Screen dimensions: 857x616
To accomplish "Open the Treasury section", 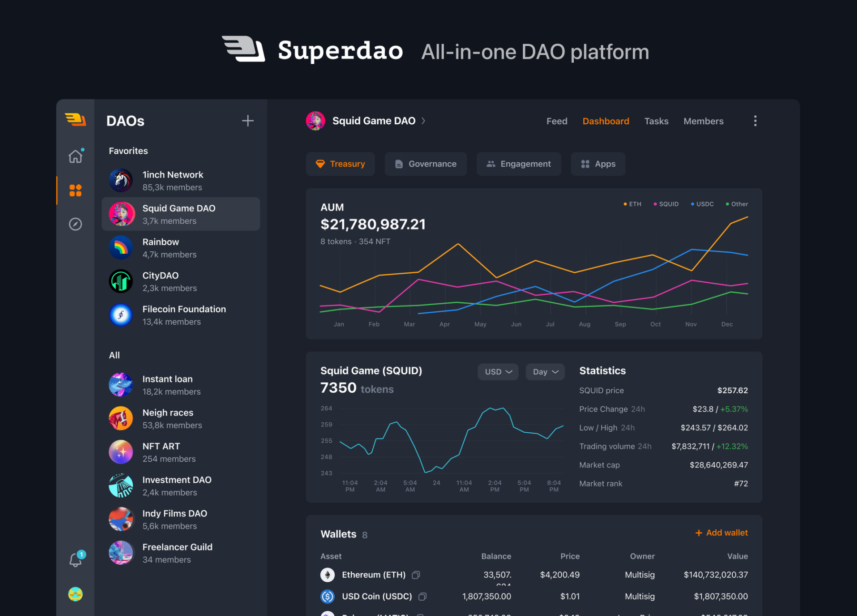I will tap(340, 164).
